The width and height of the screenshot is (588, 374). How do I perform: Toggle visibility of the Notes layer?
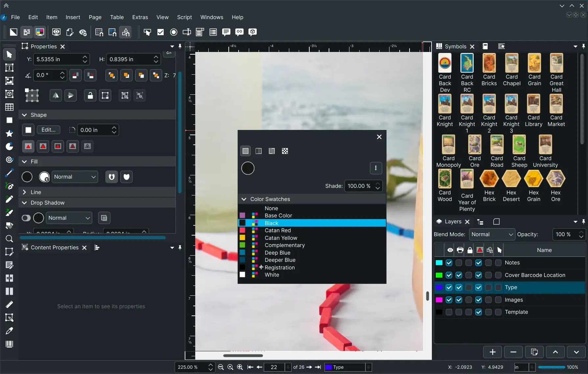tap(449, 263)
